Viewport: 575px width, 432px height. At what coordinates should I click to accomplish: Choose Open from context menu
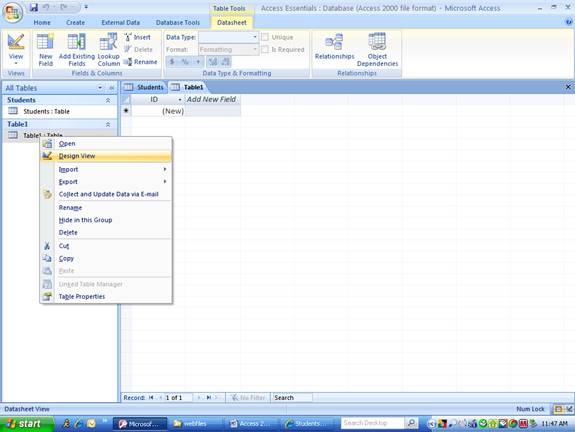click(106, 143)
